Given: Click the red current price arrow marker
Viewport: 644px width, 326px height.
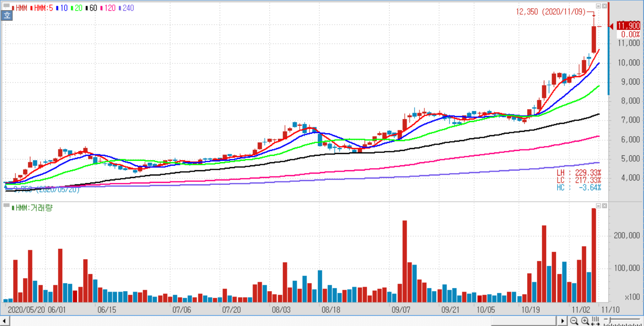Looking at the screenshot, I should tap(611, 26).
